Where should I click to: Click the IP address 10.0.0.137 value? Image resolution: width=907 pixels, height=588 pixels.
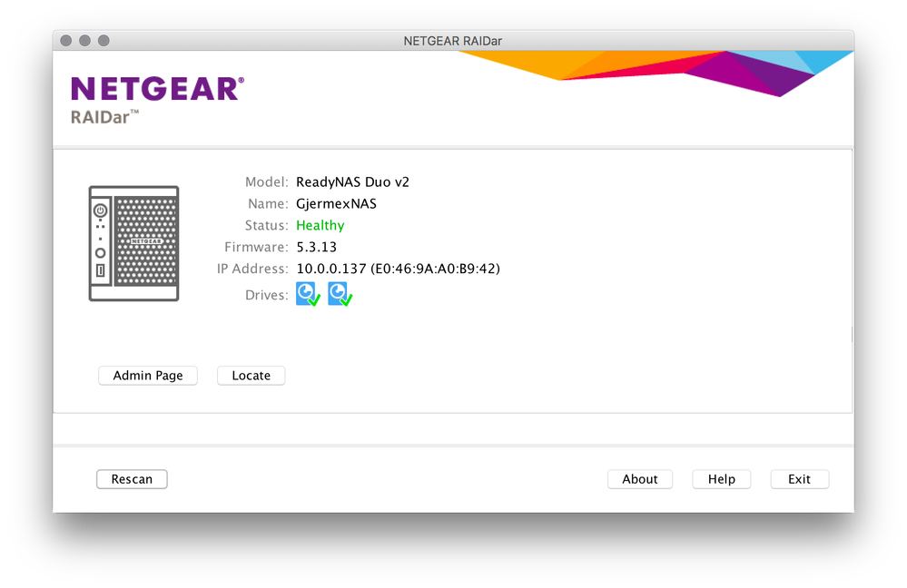point(398,269)
